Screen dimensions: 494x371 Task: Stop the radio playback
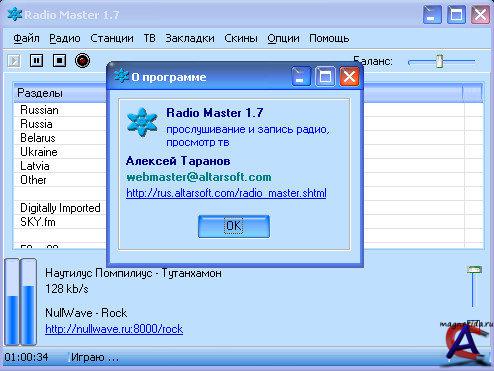pos(59,61)
